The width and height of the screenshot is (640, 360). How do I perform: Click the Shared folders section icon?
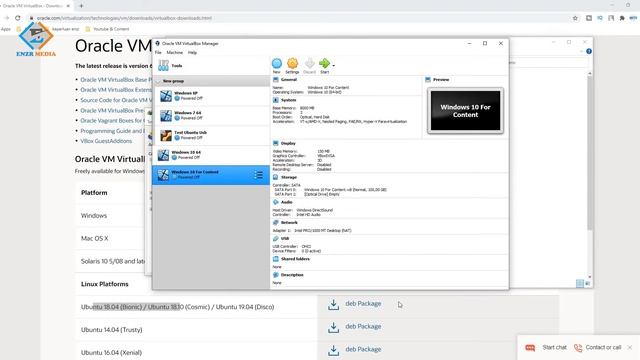[276, 259]
